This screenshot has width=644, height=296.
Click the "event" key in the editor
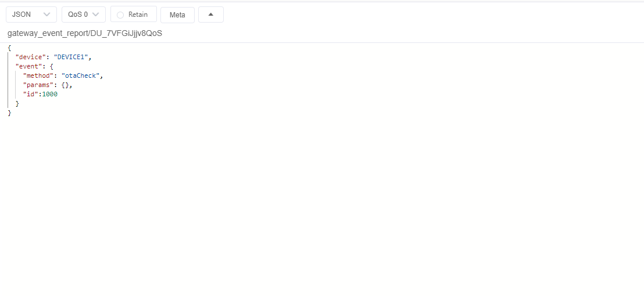pyautogui.click(x=28, y=66)
